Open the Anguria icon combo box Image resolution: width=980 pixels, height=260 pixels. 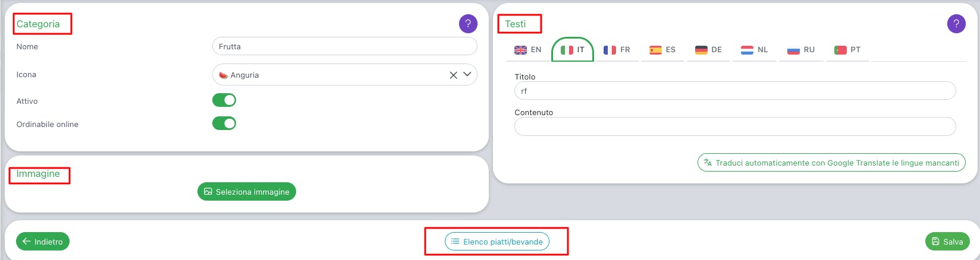333,75
